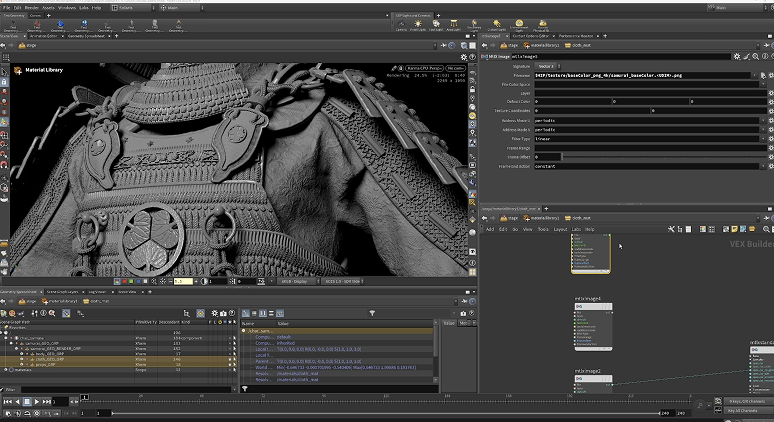Screen dimensions: 774x422
Task: Jump to first frame of timeline
Action: point(7,401)
